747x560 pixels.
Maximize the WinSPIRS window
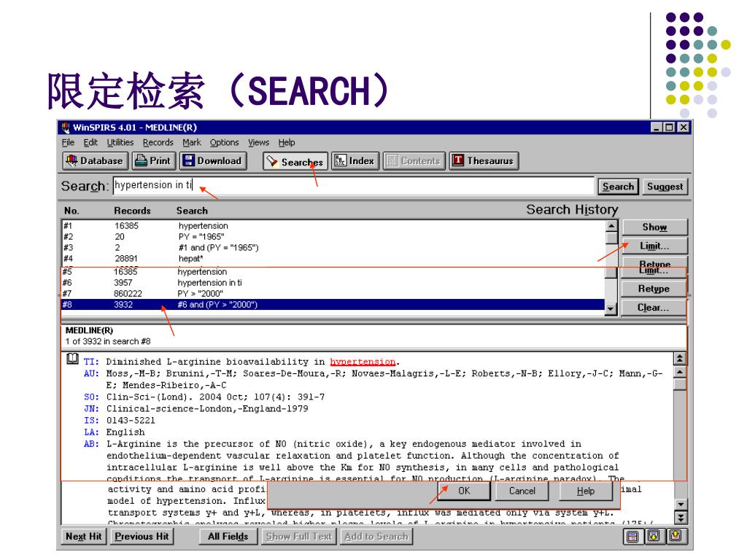pyautogui.click(x=670, y=127)
